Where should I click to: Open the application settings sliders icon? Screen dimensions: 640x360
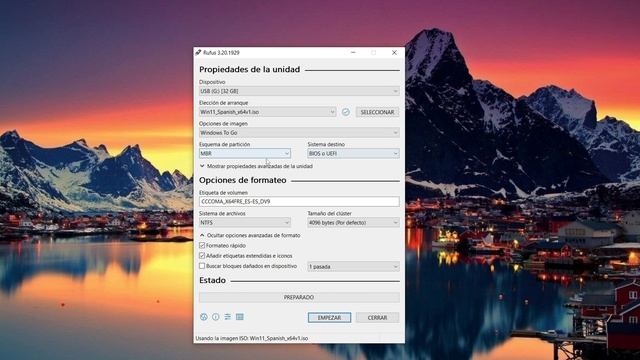click(x=227, y=317)
